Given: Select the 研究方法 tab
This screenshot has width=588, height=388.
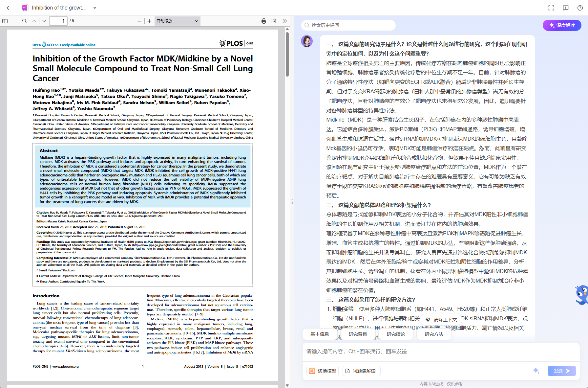Looking at the screenshot, I should pyautogui.click(x=434, y=334).
